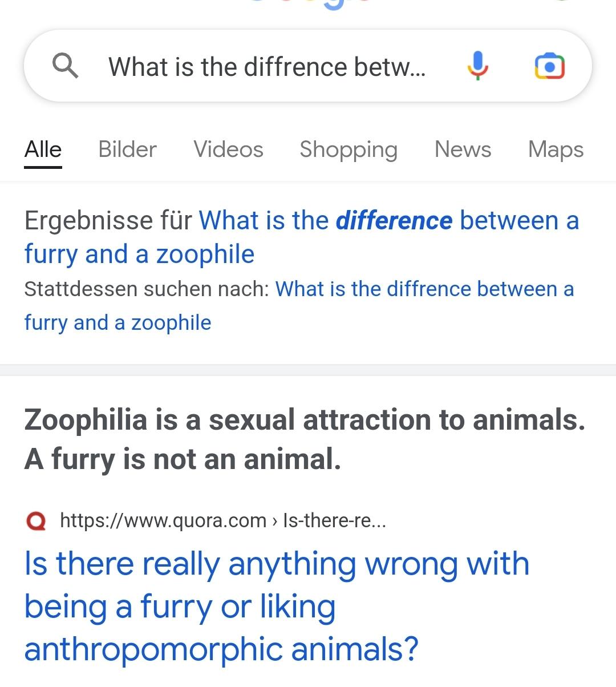Image resolution: width=616 pixels, height=687 pixels.
Task: Click the 'Ergebnisse für' label text
Action: (108, 221)
